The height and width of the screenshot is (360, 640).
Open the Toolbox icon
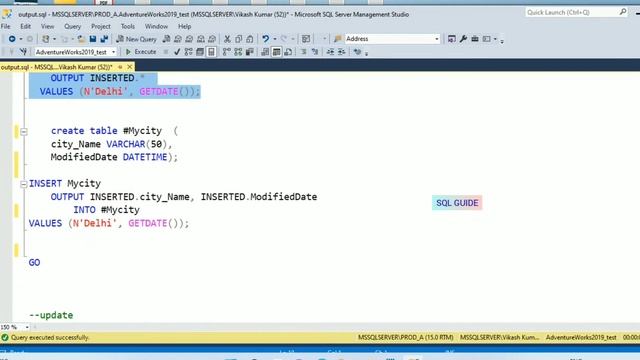point(475,39)
